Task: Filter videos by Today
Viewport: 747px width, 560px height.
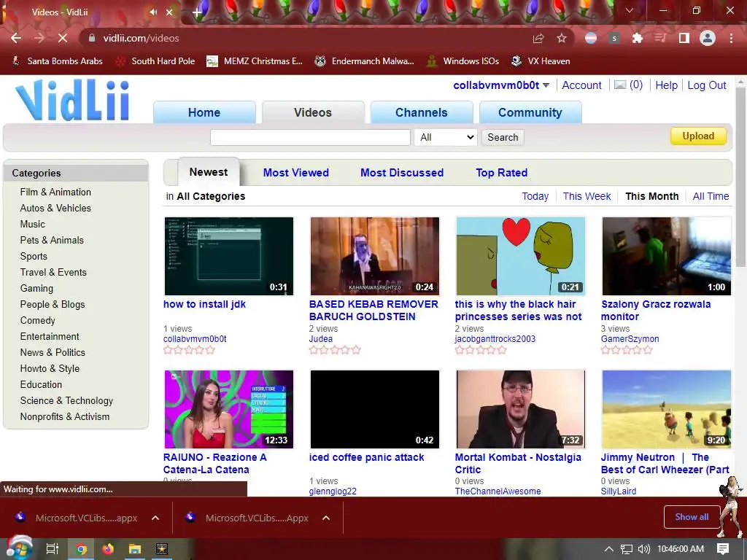Action: click(535, 196)
